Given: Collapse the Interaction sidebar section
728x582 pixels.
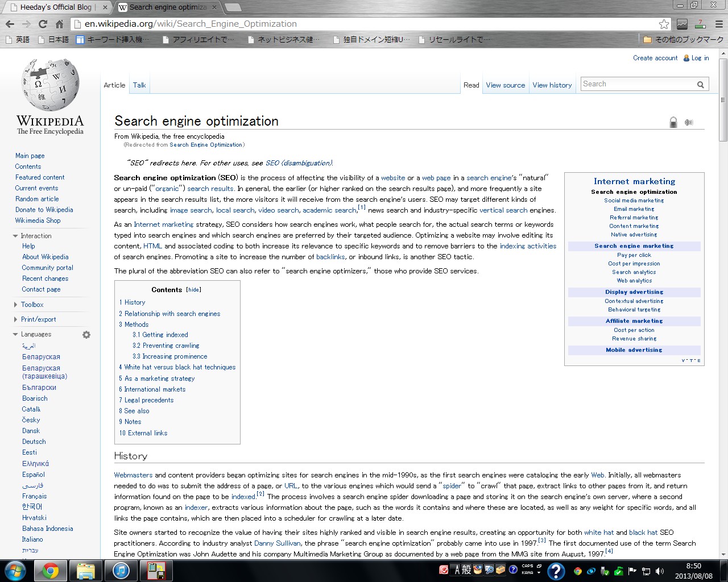Looking at the screenshot, I should click(x=15, y=236).
